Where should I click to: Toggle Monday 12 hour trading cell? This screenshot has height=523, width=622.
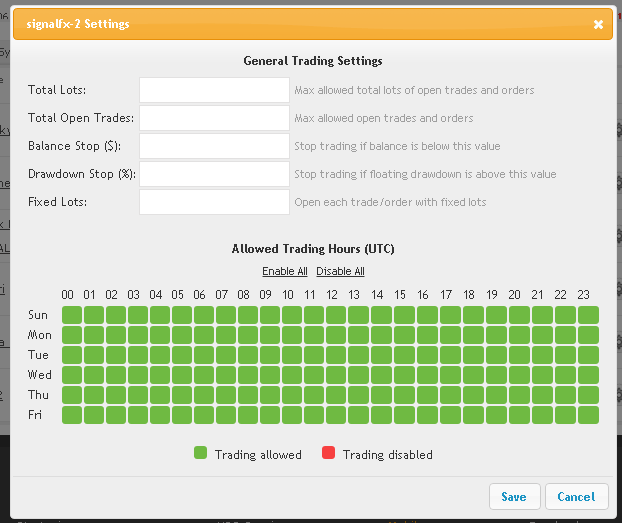(x=336, y=335)
